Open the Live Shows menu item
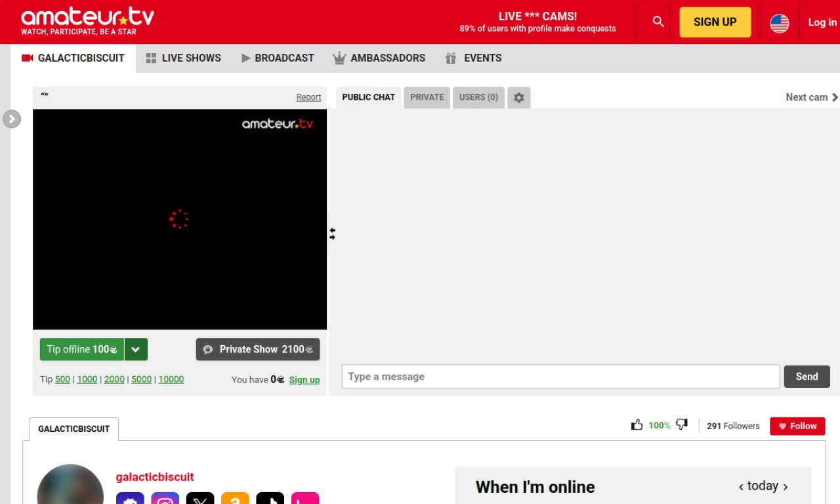The image size is (840, 504). click(183, 58)
